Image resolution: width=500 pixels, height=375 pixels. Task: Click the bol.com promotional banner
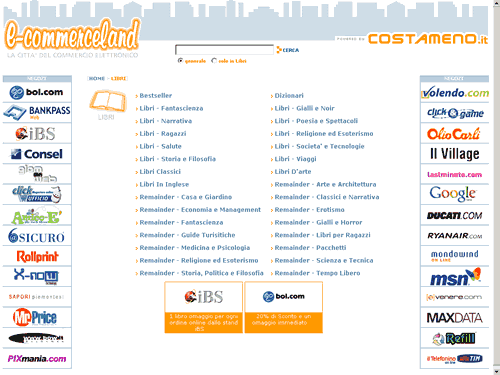point(284,307)
